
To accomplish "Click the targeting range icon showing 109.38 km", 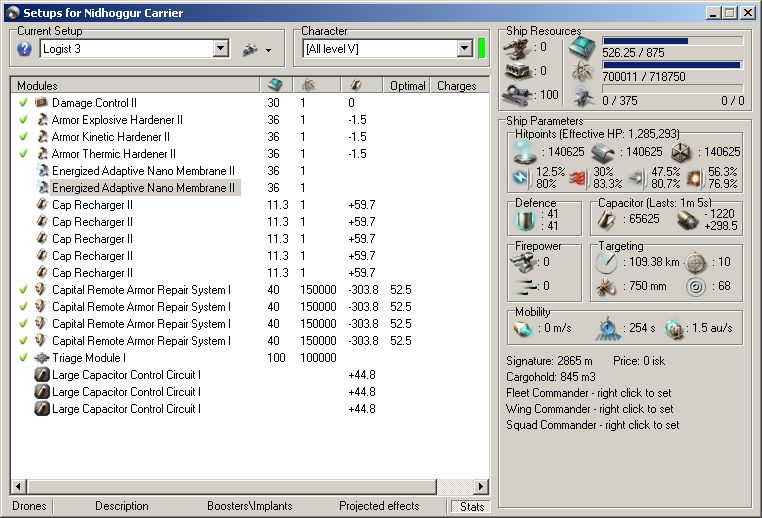I will click(606, 262).
